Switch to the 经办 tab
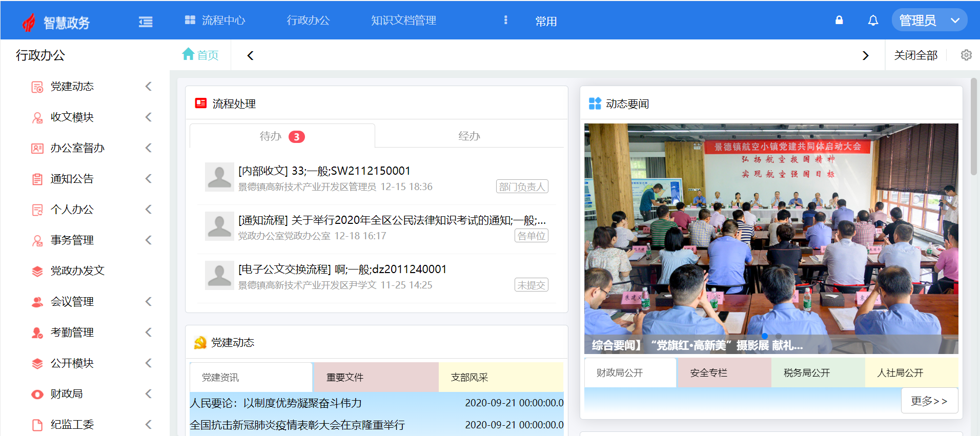The height and width of the screenshot is (436, 980). [469, 136]
